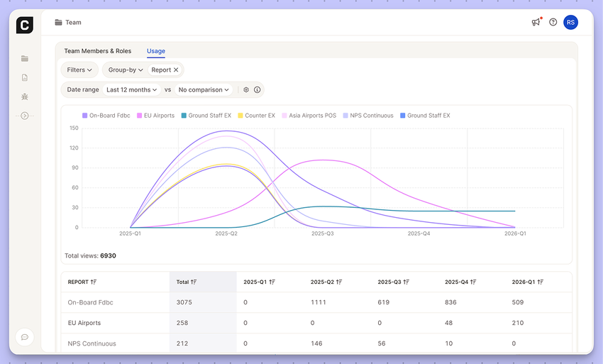
Task: Open the Filters dropdown
Action: point(79,70)
